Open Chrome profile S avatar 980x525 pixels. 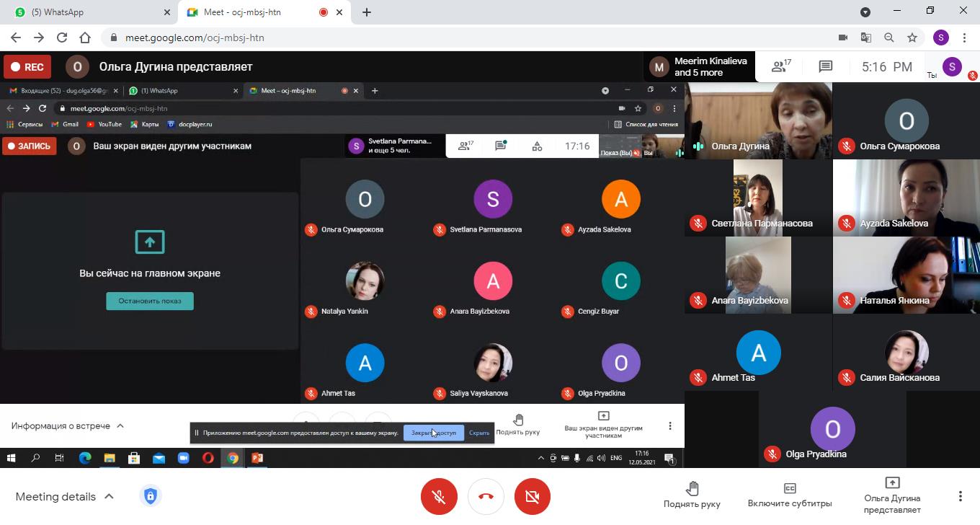(941, 37)
